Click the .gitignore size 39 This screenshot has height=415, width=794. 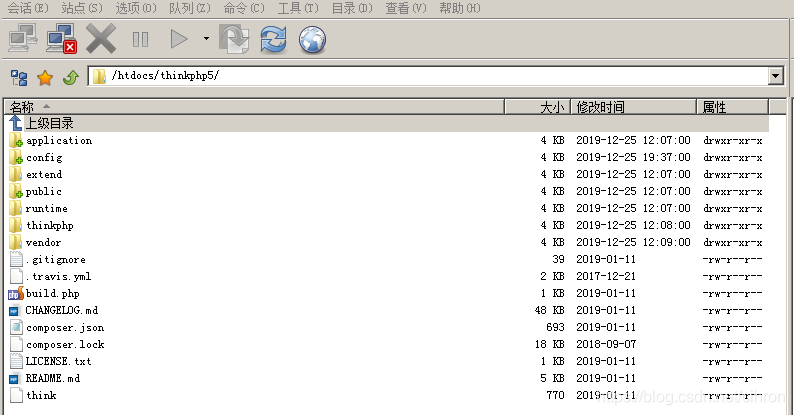(x=558, y=259)
